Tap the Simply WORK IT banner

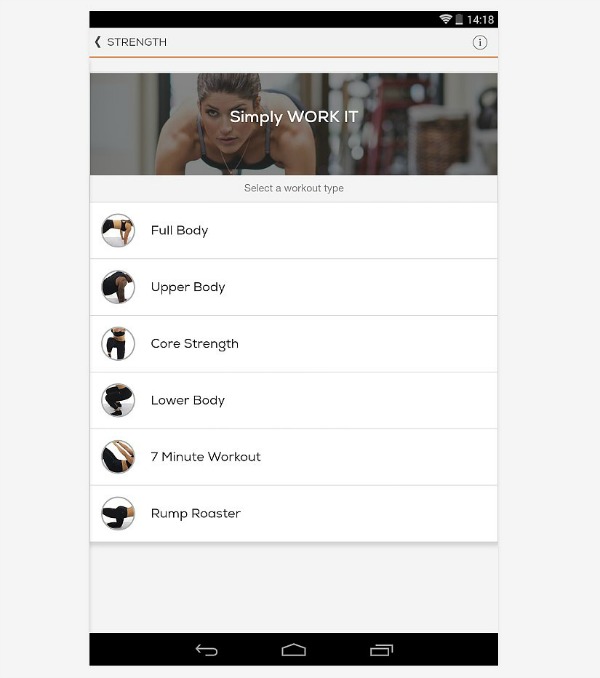(294, 124)
